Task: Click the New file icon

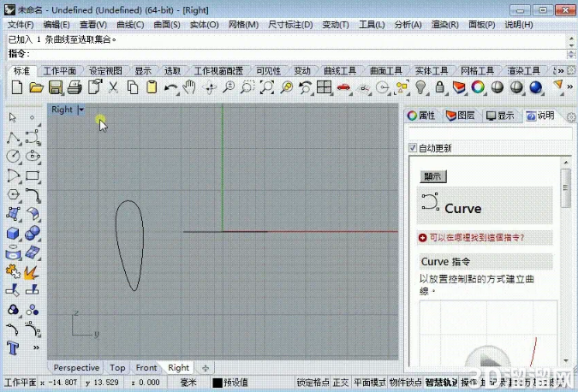Action: tap(17, 87)
